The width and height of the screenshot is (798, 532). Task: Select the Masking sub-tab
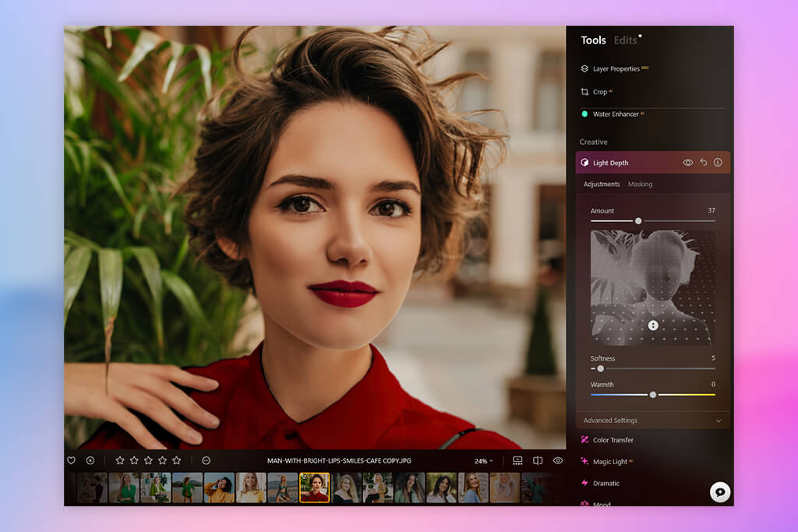click(640, 184)
